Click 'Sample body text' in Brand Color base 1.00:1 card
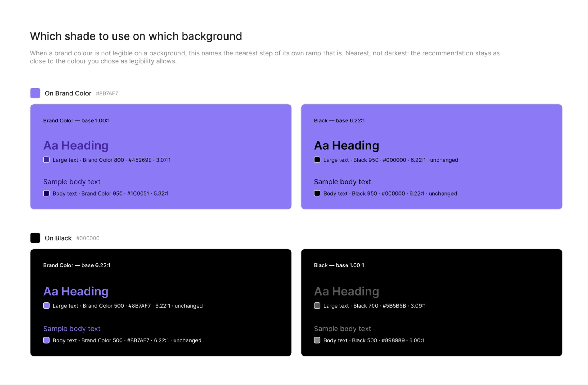The image size is (588, 385). pyautogui.click(x=72, y=182)
